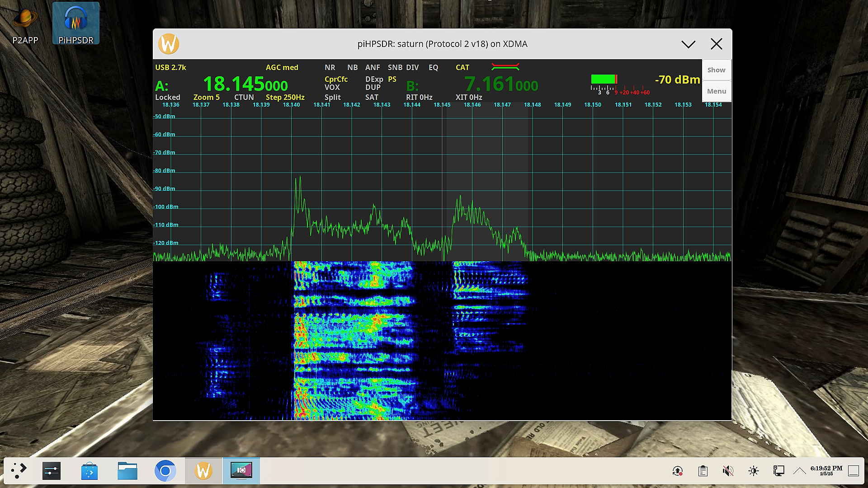Click the RIT 0Hz label

coord(419,97)
